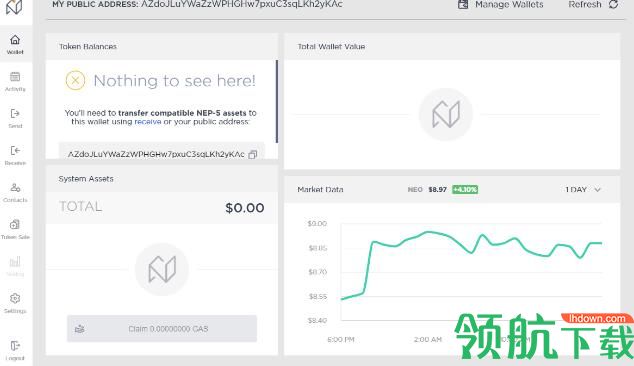This screenshot has height=366, width=634.
Task: Click the Total Wallet Value heading
Action: (x=331, y=47)
